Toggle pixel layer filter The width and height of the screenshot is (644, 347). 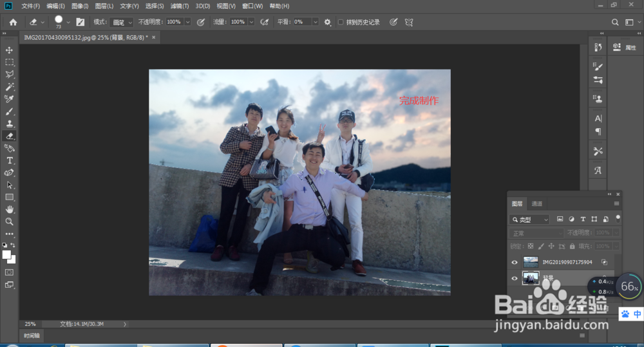(560, 220)
